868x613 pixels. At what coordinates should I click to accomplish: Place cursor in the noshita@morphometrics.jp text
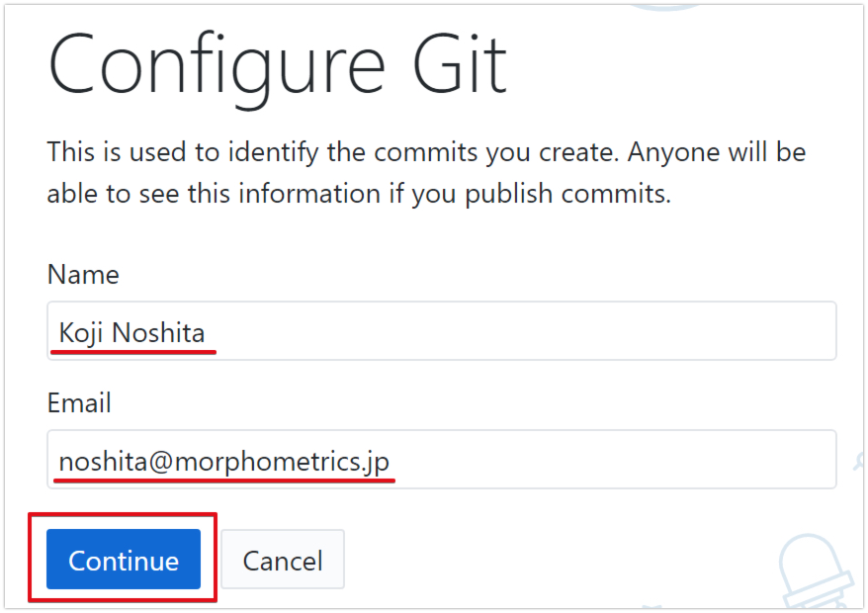click(x=223, y=461)
